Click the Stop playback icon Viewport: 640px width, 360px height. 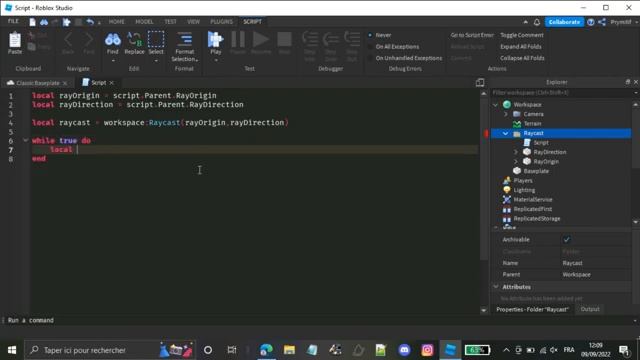[x=284, y=40]
